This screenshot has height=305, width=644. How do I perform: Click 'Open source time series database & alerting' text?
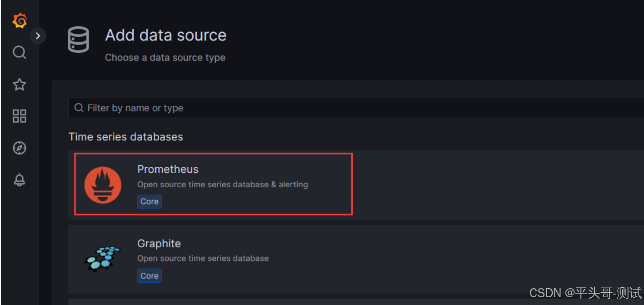tap(223, 185)
